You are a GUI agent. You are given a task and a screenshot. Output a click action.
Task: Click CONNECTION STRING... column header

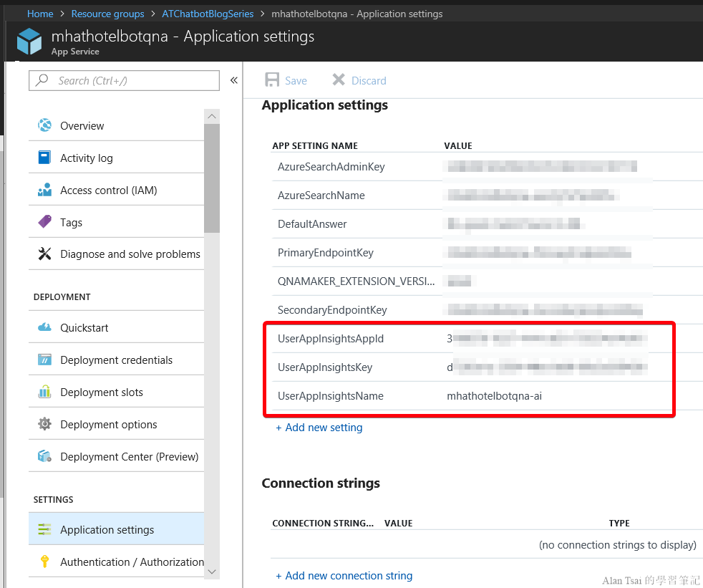click(x=323, y=523)
